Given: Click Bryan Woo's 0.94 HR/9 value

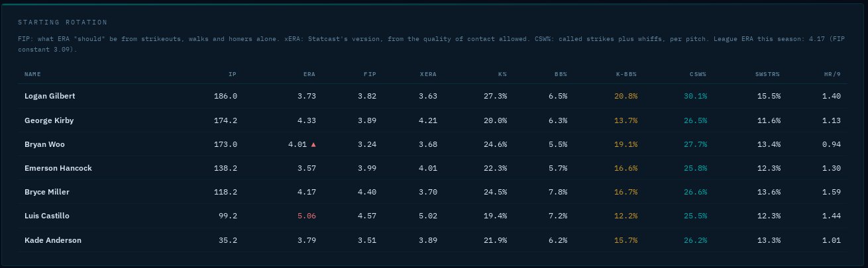Looking at the screenshot, I should pos(832,144).
